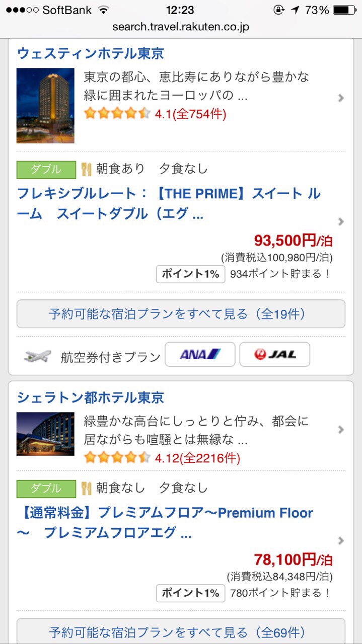View all 19 available Westin plans

click(x=181, y=314)
